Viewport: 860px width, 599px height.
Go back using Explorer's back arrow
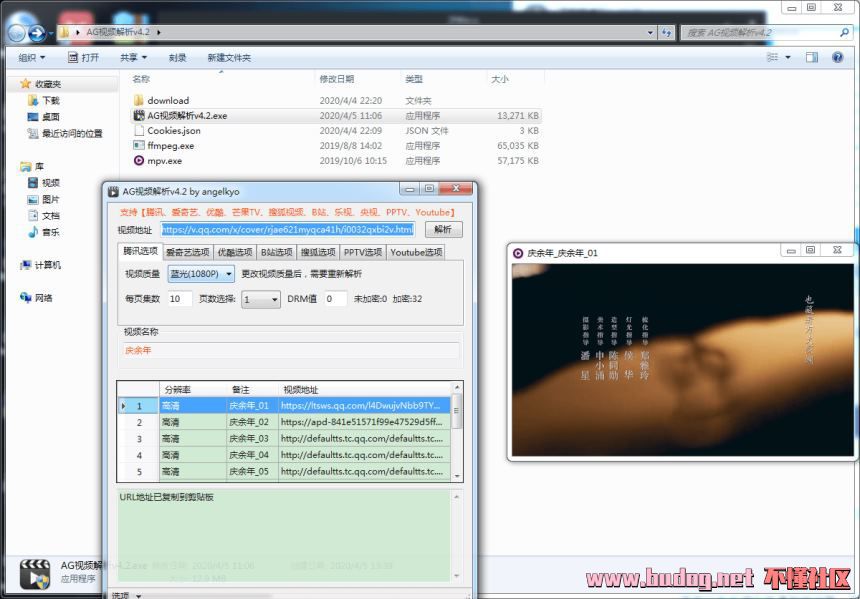(16, 33)
